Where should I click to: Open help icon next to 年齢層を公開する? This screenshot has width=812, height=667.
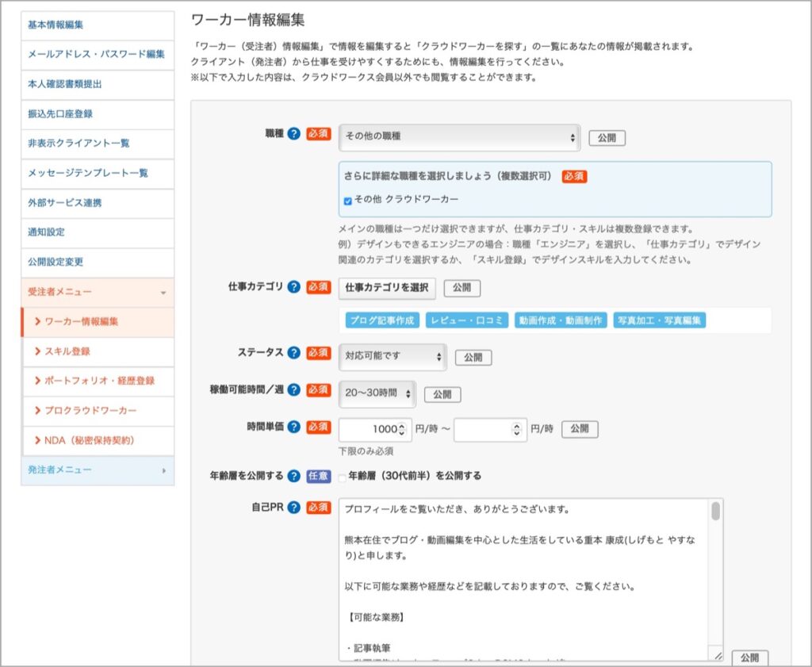293,476
